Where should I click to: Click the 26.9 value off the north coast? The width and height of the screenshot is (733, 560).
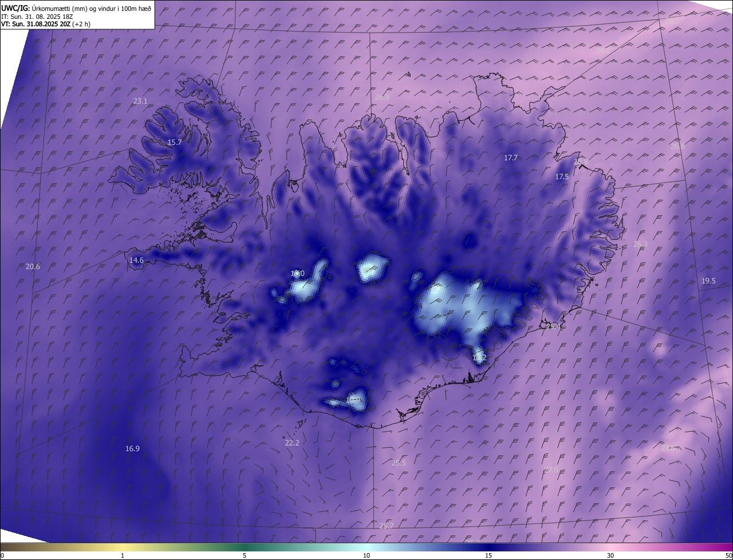(x=382, y=97)
